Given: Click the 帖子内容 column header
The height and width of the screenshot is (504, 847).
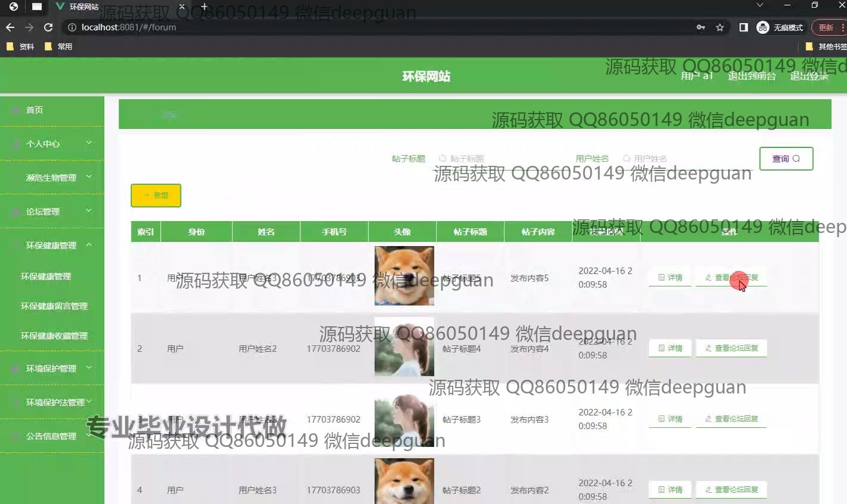Looking at the screenshot, I should click(538, 232).
